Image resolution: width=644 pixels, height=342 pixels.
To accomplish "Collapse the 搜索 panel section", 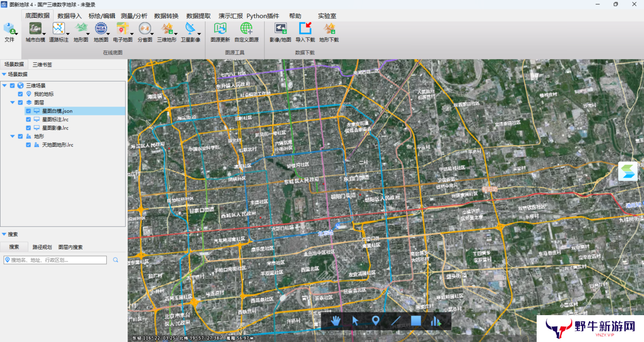I will tap(4, 234).
